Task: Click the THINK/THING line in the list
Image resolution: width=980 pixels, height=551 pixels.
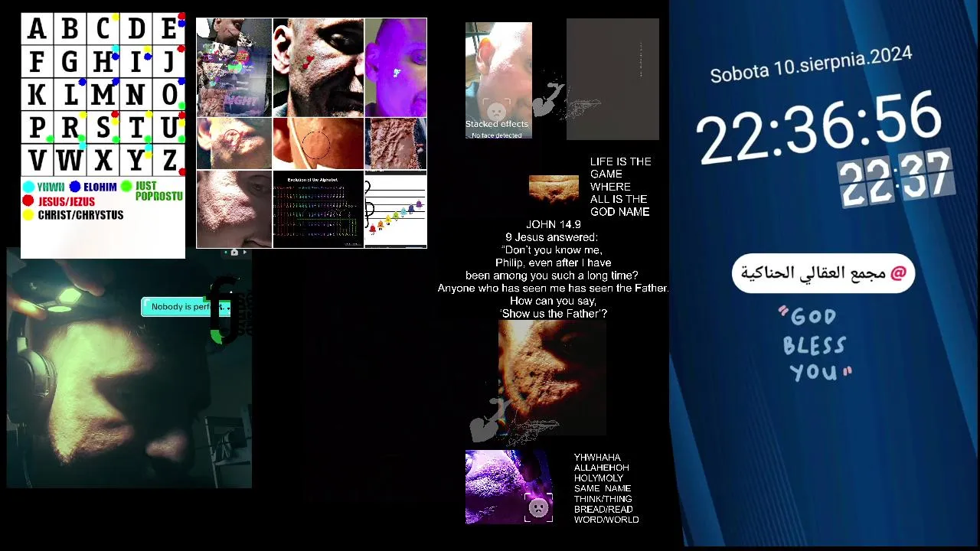Action: click(603, 499)
